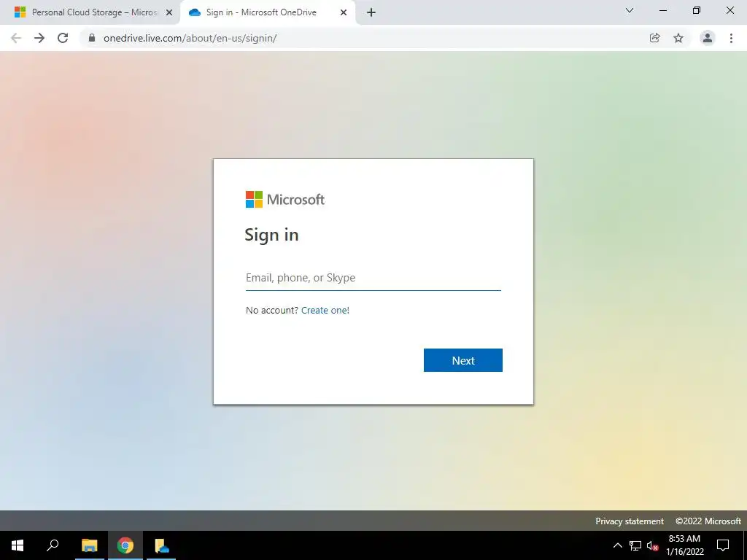This screenshot has height=560, width=747.
Task: Open a new browser tab
Action: (371, 12)
